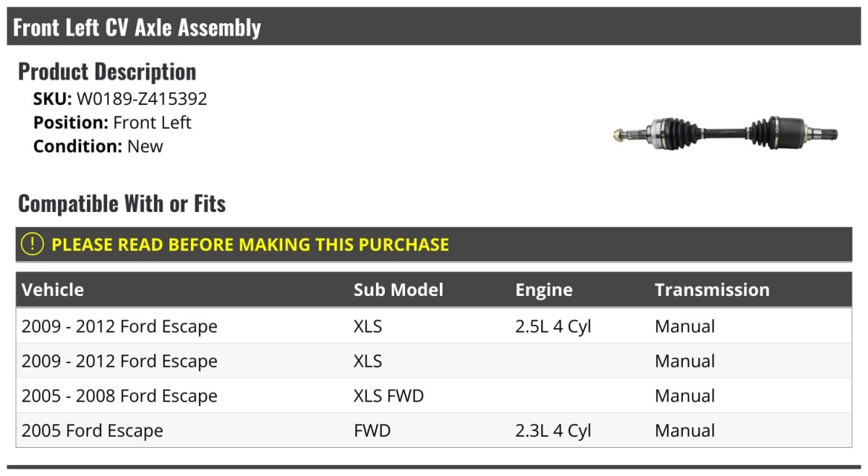Click the 'Position: Front Left' text
This screenshot has height=476, width=868.
(112, 122)
